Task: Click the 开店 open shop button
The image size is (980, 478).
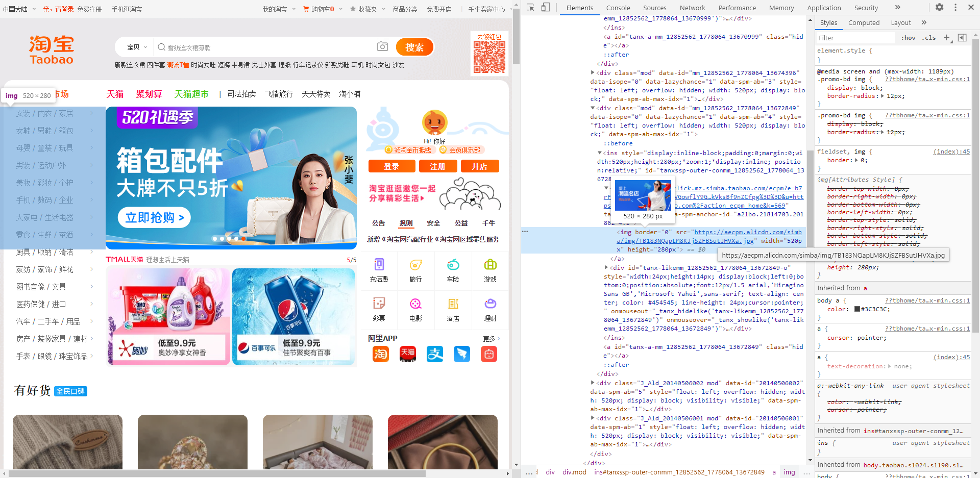Action: [x=479, y=166]
